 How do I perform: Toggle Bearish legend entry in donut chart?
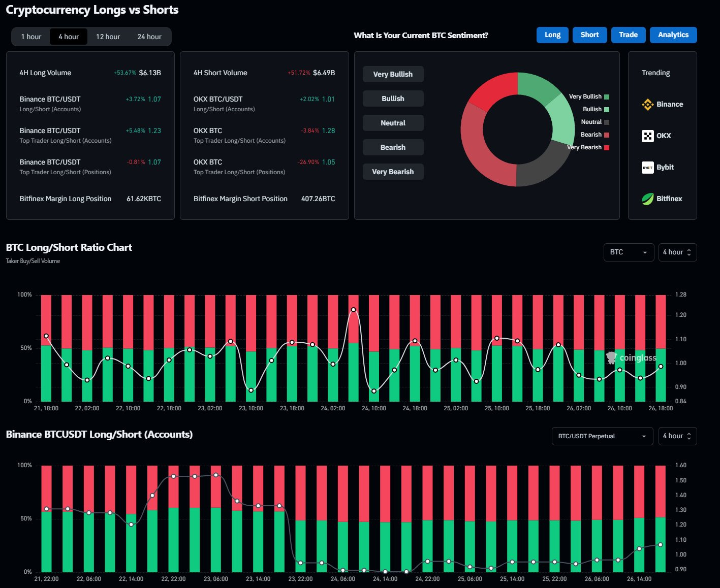(x=595, y=135)
